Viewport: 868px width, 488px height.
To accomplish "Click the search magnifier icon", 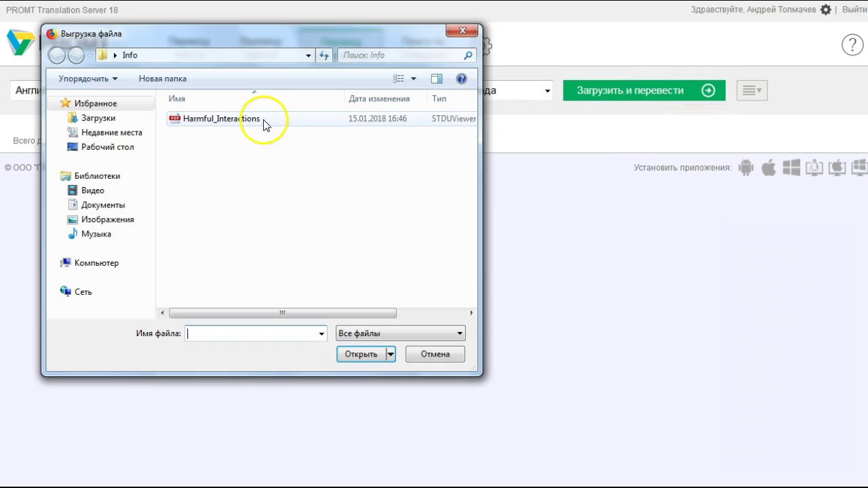I will [468, 56].
